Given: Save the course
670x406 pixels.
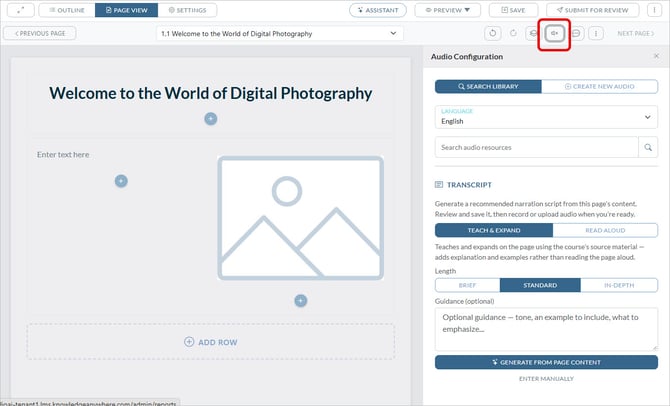Looking at the screenshot, I should [513, 10].
